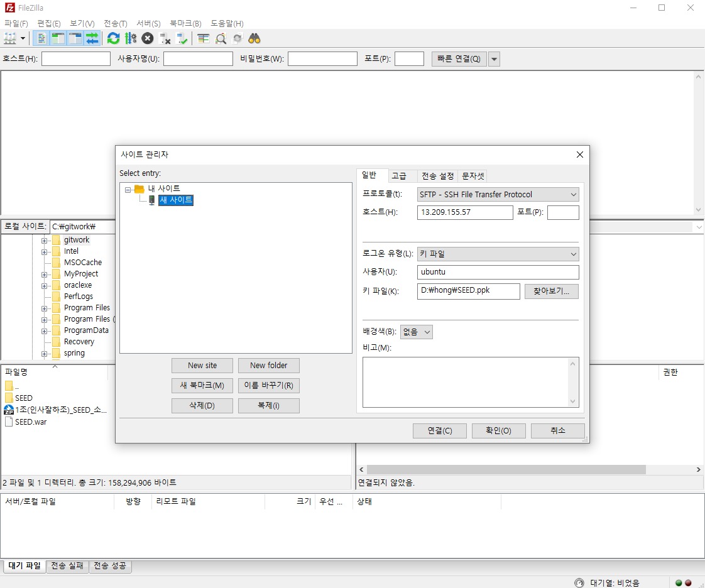Screen dimensions: 705x588
Task: Close the 사이트 관리자 dialog with X
Action: tap(580, 155)
